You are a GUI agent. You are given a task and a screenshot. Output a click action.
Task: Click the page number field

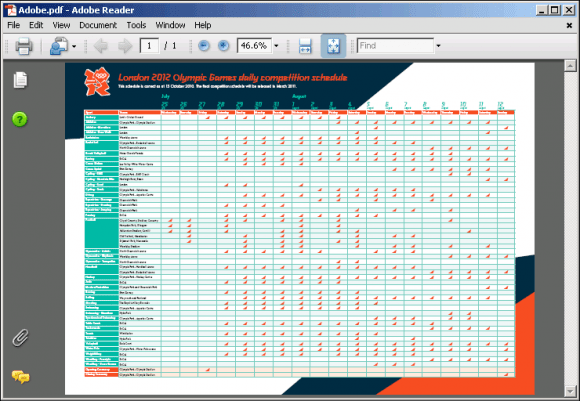149,46
